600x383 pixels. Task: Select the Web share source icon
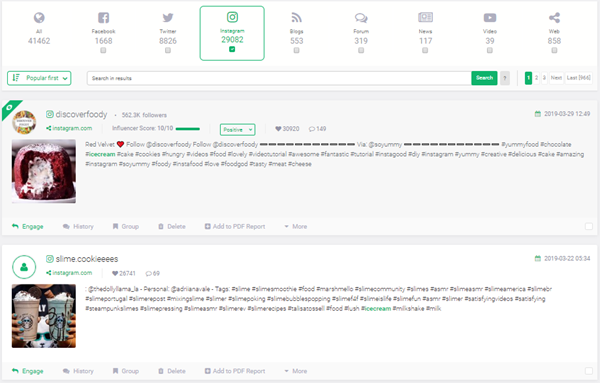coord(554,18)
